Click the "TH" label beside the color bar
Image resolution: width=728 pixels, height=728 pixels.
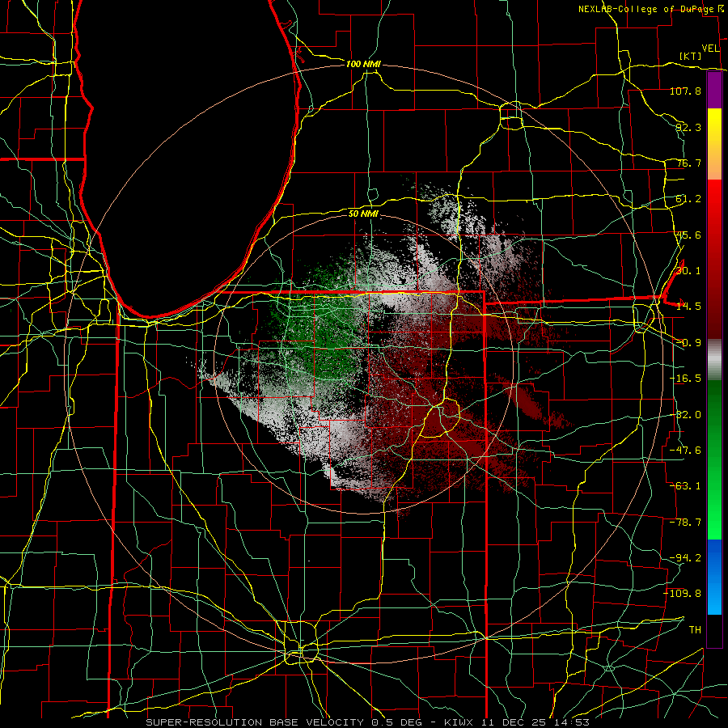(x=695, y=630)
